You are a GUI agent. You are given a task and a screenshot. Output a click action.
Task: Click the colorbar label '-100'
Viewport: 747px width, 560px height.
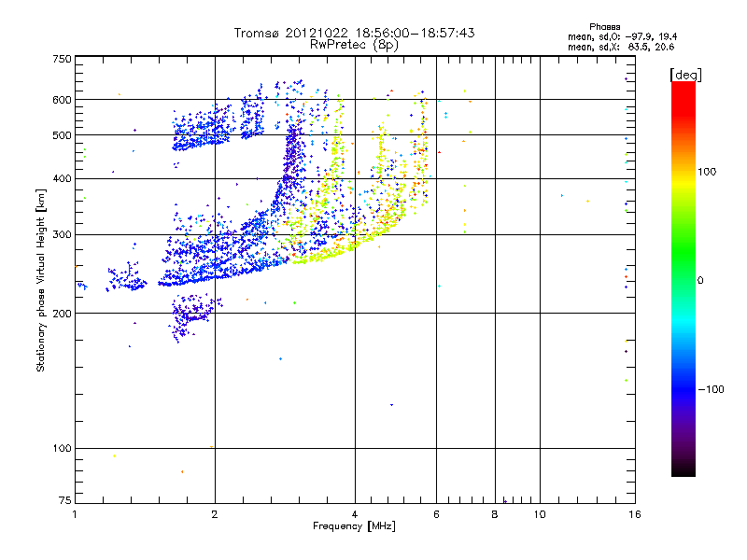tap(712, 389)
